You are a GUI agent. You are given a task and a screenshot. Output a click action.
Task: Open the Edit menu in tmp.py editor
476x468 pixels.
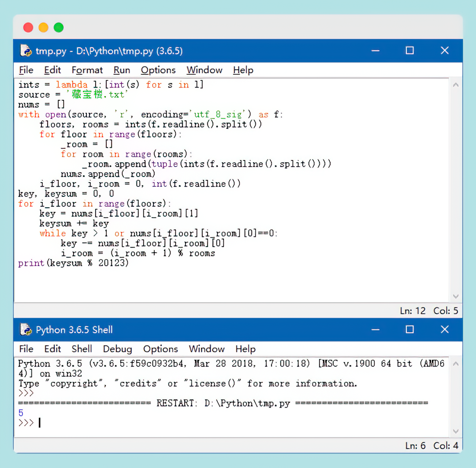click(x=52, y=70)
